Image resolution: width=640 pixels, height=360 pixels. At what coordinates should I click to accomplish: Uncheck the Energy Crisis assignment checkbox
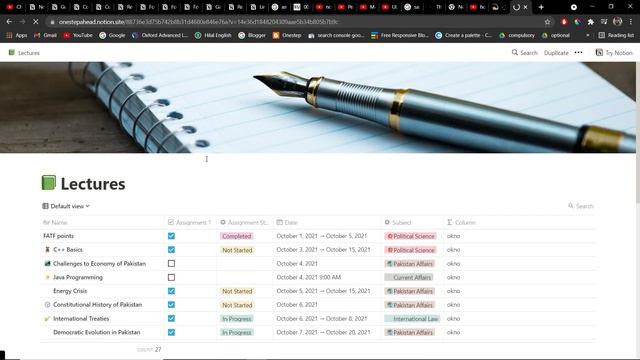pos(171,291)
